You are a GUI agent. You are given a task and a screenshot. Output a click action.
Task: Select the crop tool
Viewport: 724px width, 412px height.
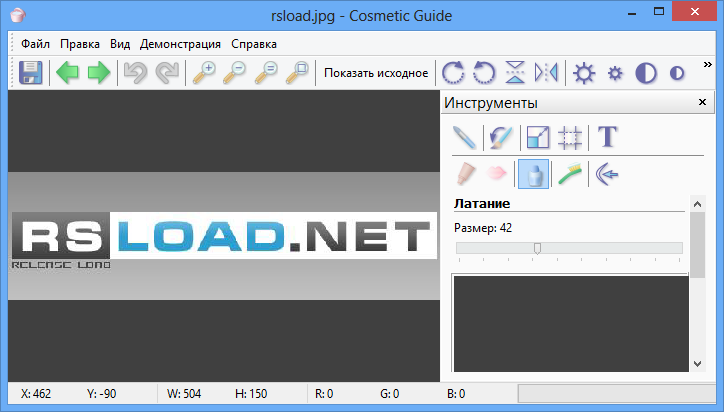point(569,138)
